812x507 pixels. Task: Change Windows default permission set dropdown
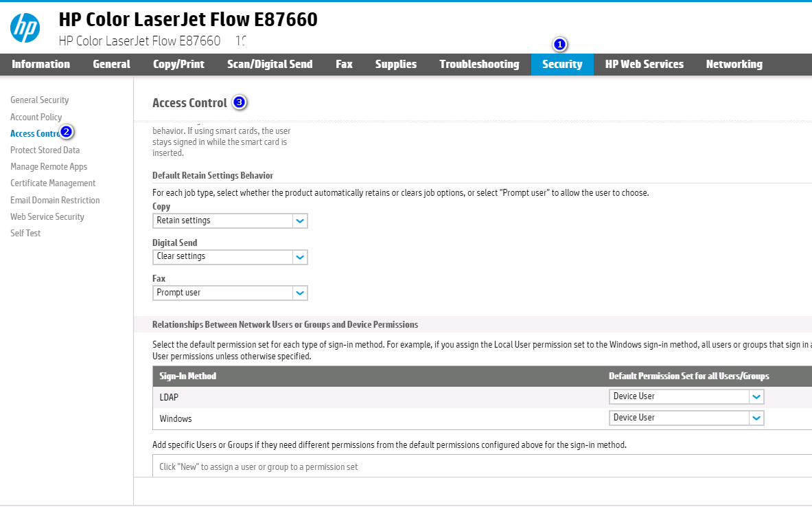686,418
